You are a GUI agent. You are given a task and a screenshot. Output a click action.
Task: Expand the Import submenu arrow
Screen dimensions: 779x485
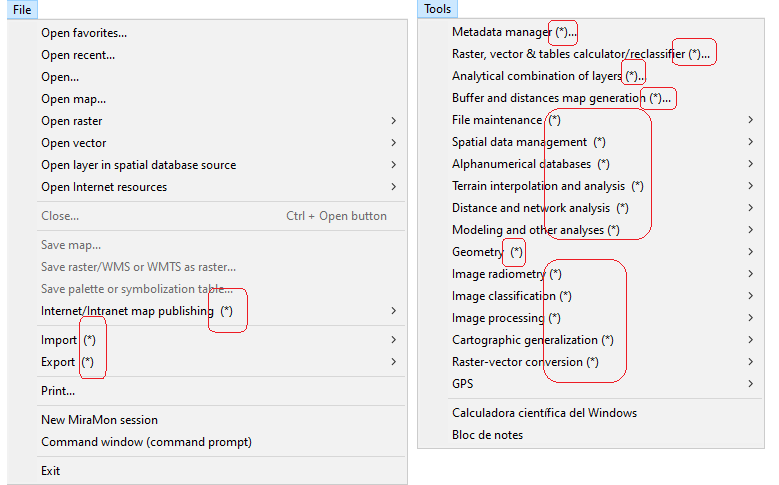394,340
